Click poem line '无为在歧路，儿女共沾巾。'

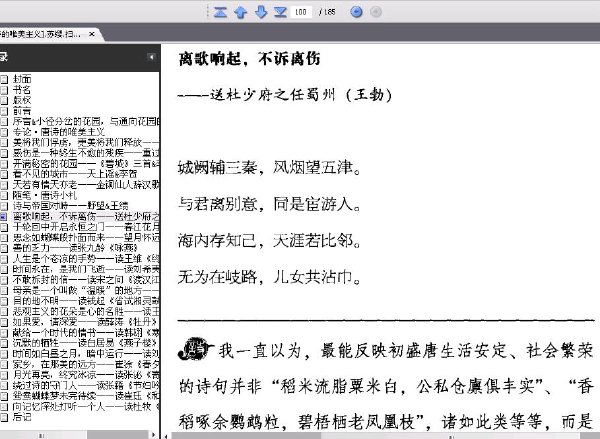tap(269, 277)
